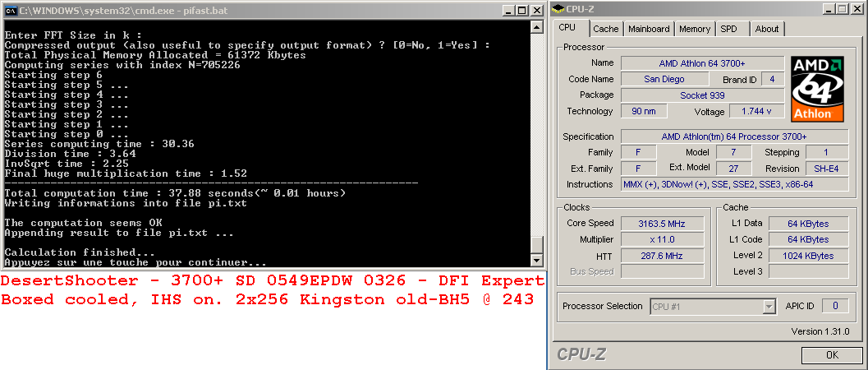Click 'Appuyez sur une touche pour continuer' line
The width and height of the screenshot is (868, 370).
pos(135,262)
